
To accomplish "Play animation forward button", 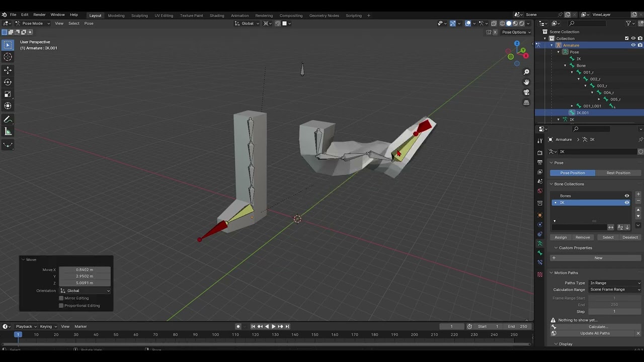I will pyautogui.click(x=274, y=326).
